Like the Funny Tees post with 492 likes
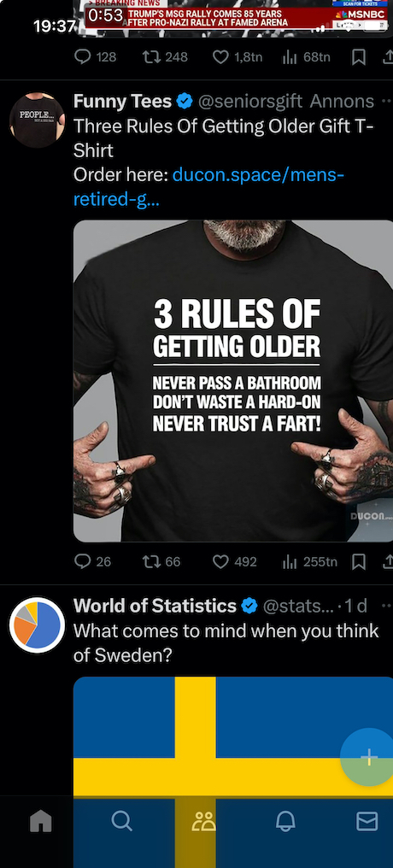Viewport: 393px width, 868px height. (x=235, y=562)
